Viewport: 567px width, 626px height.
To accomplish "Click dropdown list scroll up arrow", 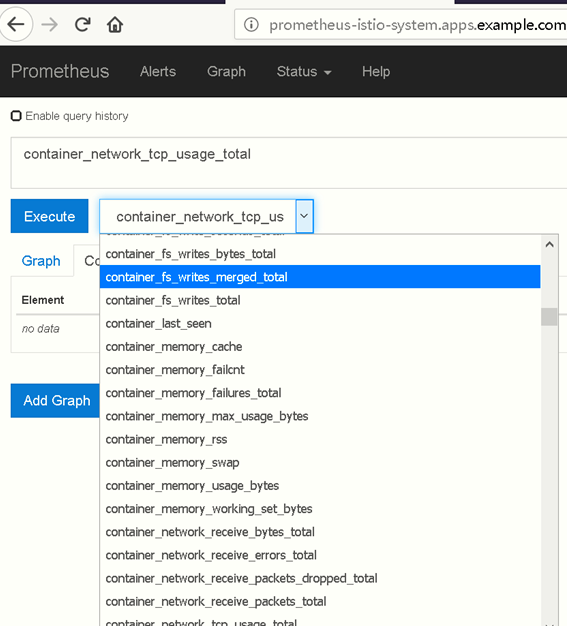I will pyautogui.click(x=549, y=244).
